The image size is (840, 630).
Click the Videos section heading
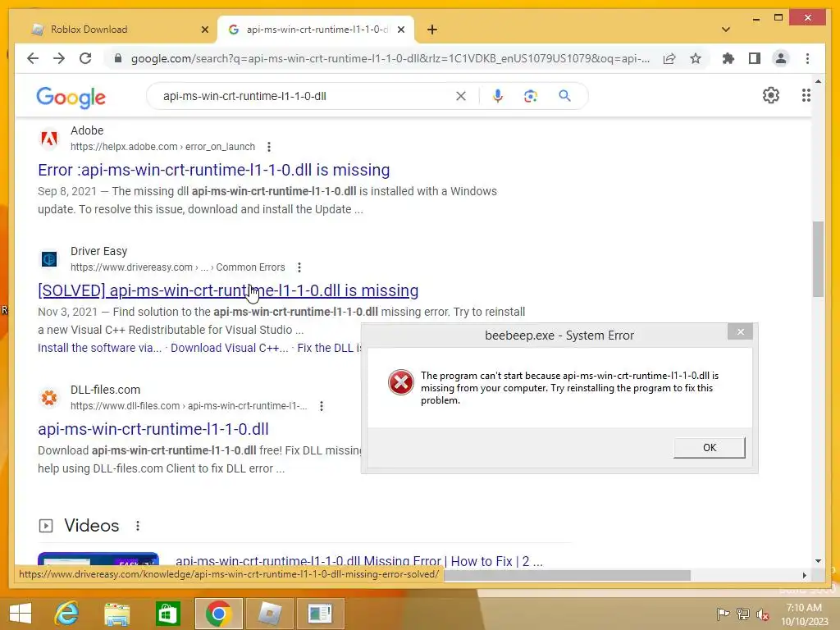point(92,526)
